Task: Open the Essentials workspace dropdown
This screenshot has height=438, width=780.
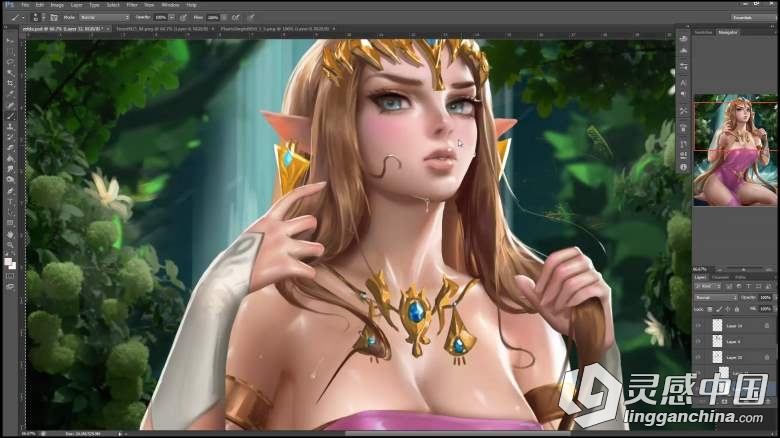Action: pos(753,17)
